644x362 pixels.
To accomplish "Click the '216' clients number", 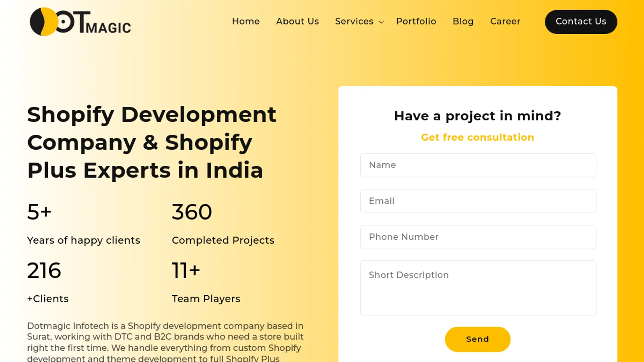I will click(x=44, y=270).
